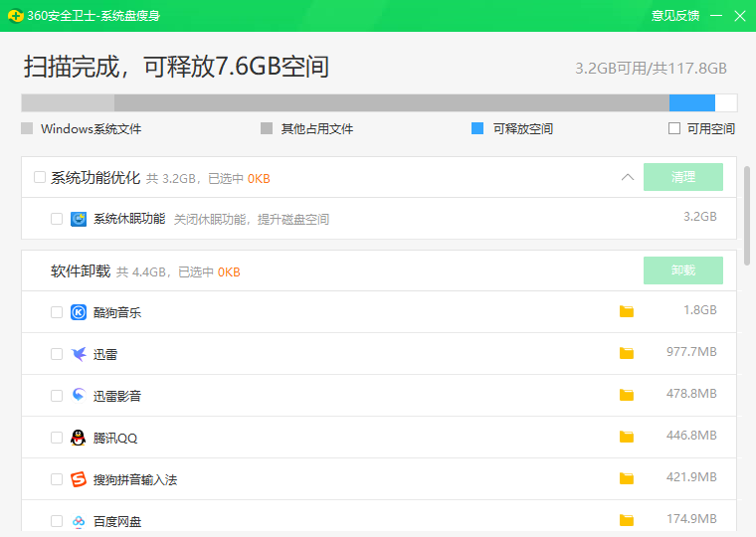756x537 pixels.
Task: Click the 腾讯QQ label
Action: [115, 439]
